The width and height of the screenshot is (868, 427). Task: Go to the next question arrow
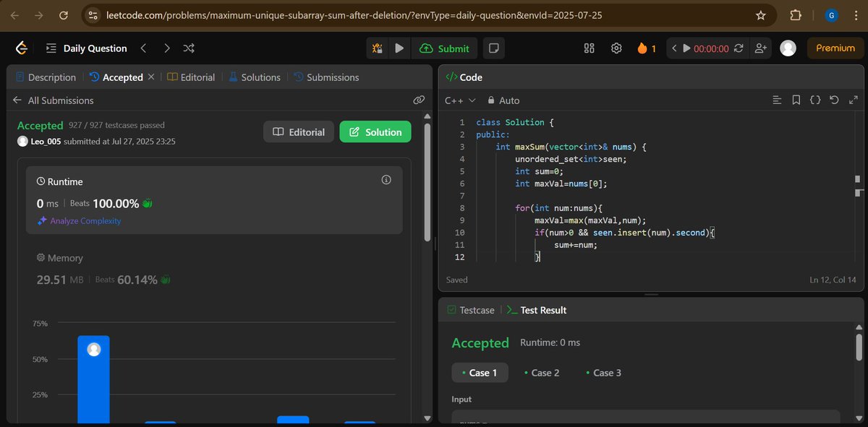tap(167, 48)
